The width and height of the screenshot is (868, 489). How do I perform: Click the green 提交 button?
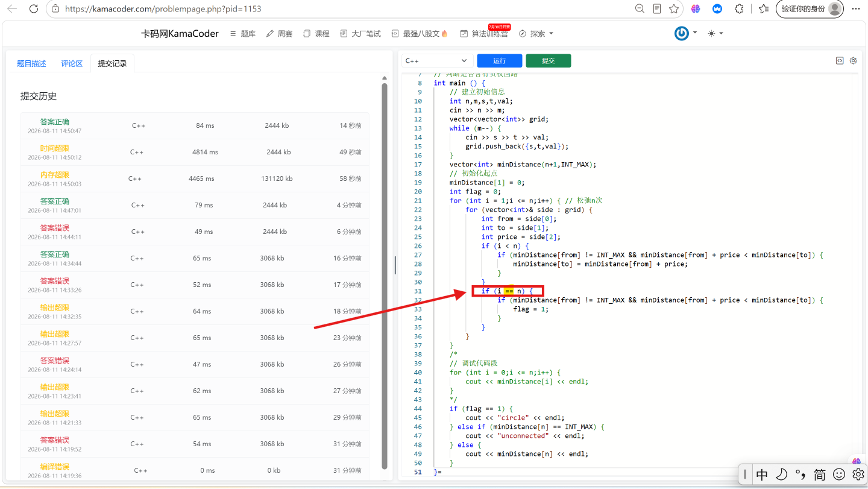(x=548, y=61)
